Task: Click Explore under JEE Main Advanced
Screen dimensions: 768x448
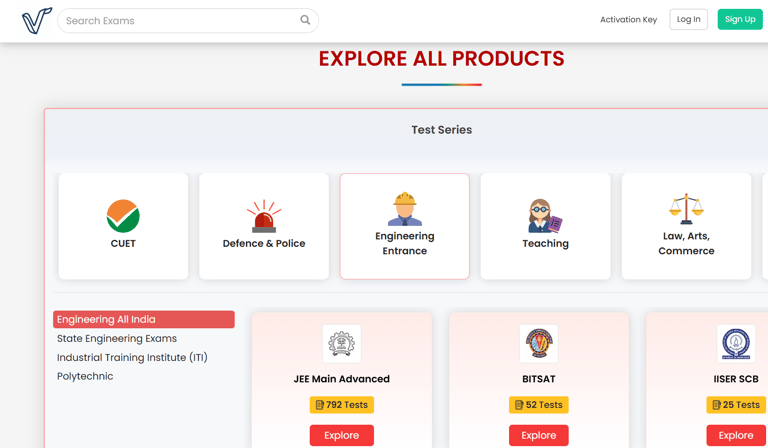Action: pyautogui.click(x=342, y=435)
